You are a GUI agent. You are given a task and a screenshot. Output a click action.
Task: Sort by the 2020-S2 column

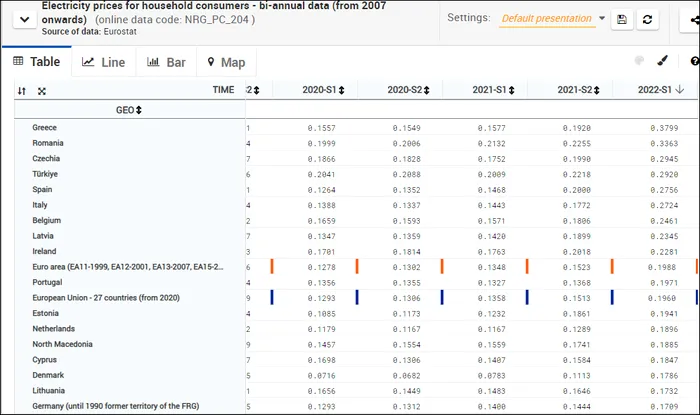[x=426, y=90]
